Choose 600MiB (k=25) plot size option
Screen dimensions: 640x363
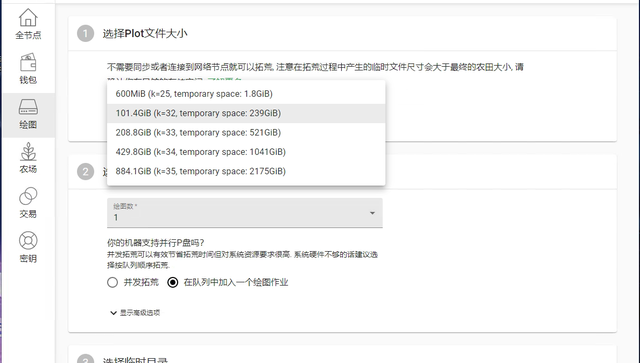click(x=246, y=94)
